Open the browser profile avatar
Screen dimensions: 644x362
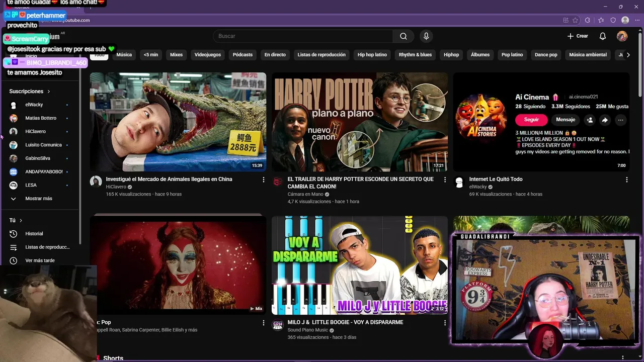[x=625, y=20]
